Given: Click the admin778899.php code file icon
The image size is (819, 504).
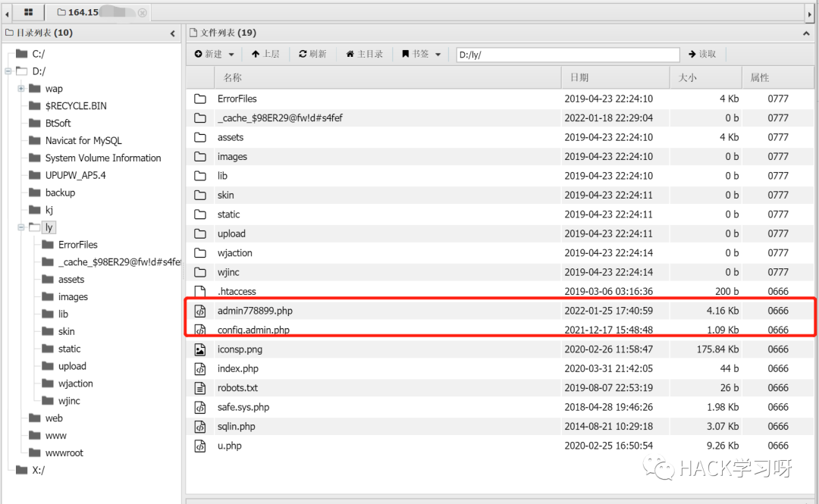Looking at the screenshot, I should point(200,311).
